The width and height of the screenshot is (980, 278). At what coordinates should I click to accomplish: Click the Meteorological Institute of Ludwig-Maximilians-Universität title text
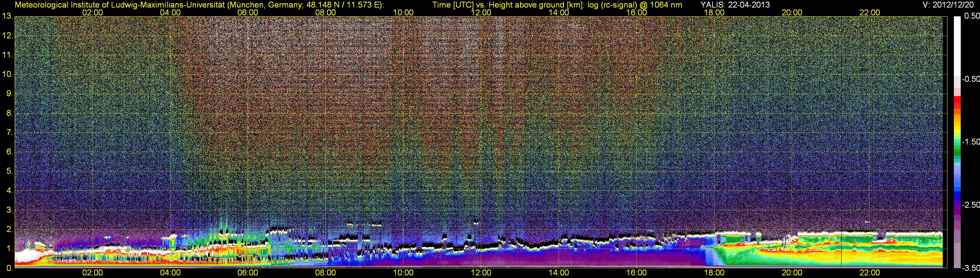[x=199, y=5]
